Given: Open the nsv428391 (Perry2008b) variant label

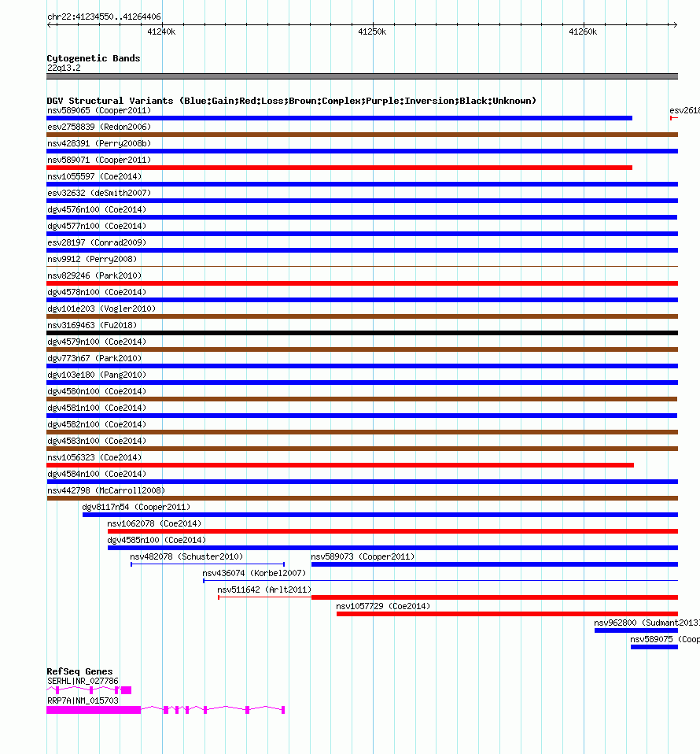Looking at the screenshot, I should [x=99, y=143].
